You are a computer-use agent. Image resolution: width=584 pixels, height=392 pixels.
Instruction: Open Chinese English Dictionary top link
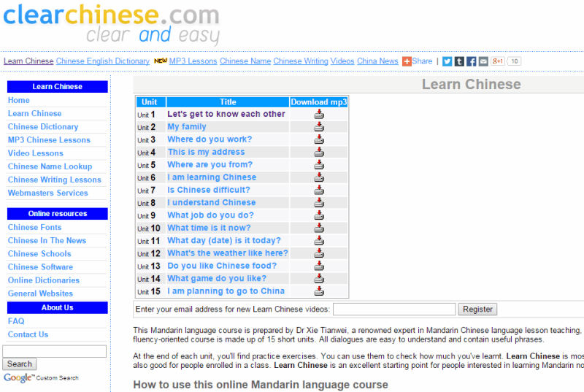(x=103, y=61)
